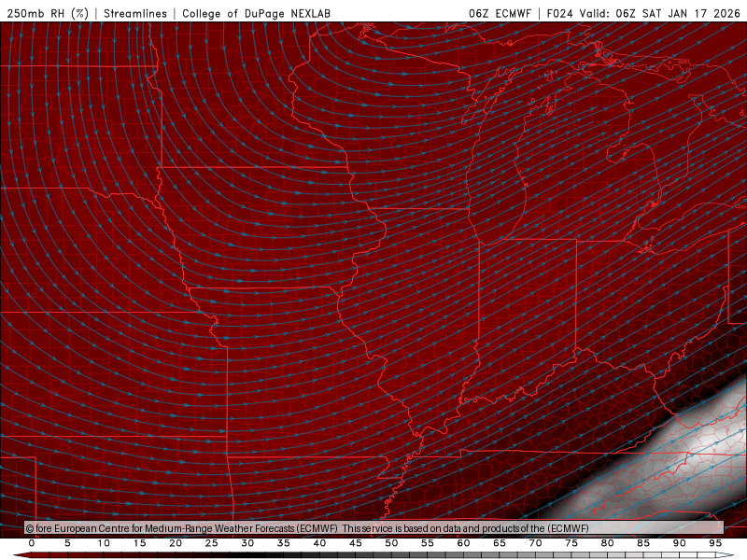Click the '55' colorbar label

pos(428,543)
